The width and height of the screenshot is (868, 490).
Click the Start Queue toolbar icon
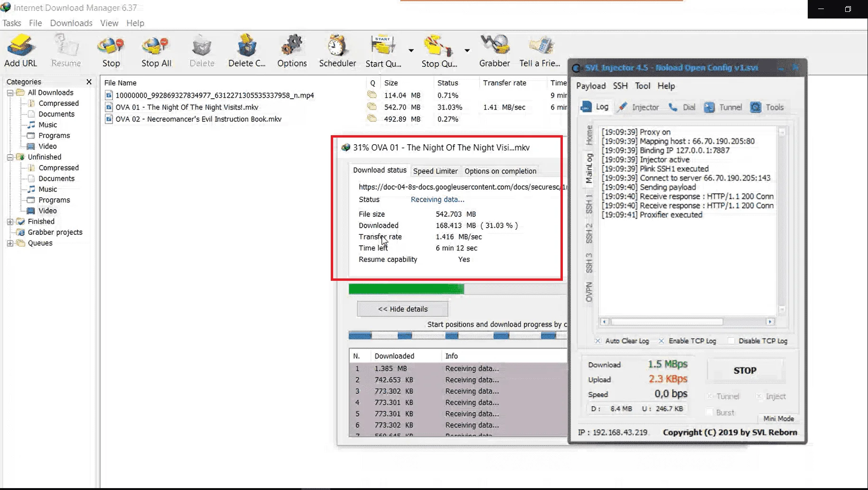(383, 46)
